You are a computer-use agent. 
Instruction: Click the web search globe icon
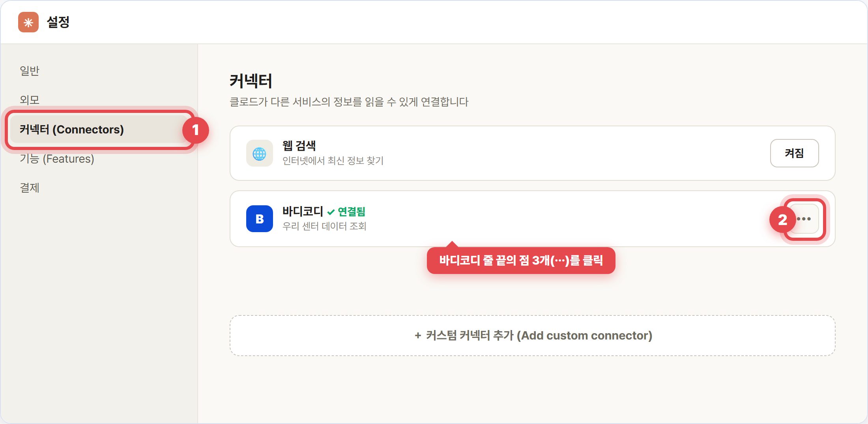click(260, 153)
